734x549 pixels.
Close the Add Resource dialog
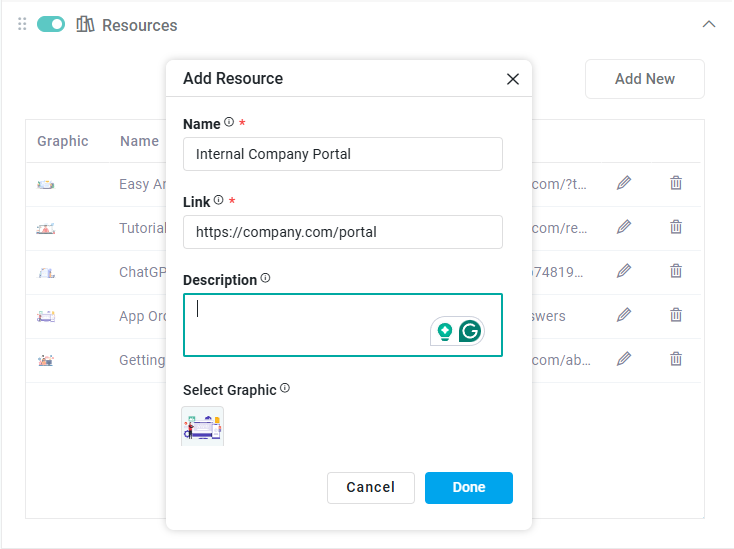coord(513,79)
